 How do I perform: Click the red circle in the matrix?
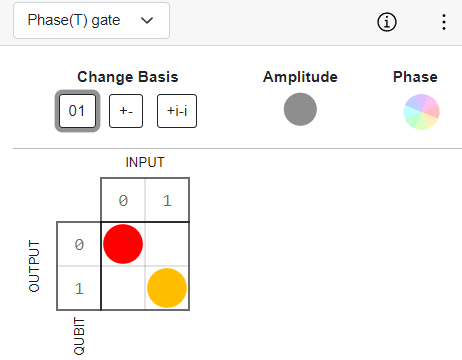click(123, 244)
